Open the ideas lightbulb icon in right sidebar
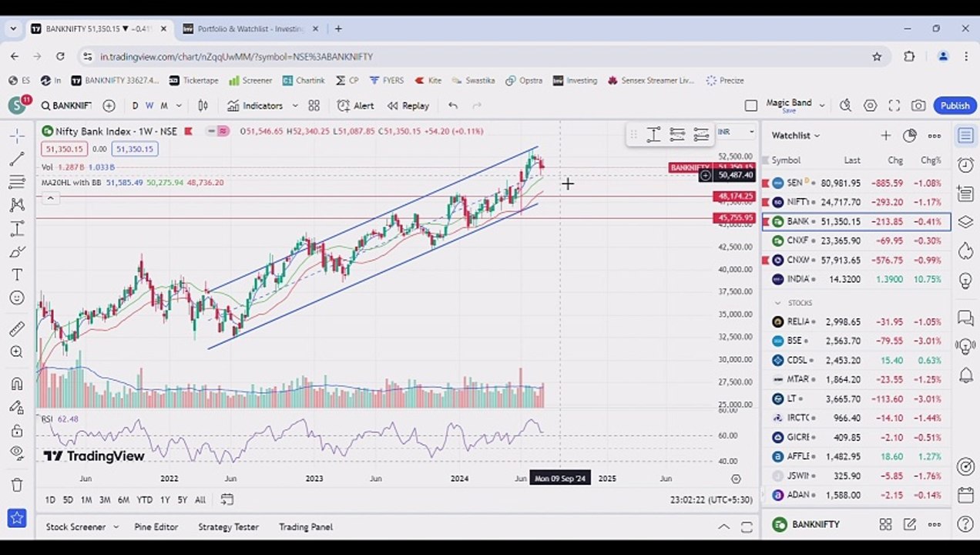 pyautogui.click(x=965, y=281)
